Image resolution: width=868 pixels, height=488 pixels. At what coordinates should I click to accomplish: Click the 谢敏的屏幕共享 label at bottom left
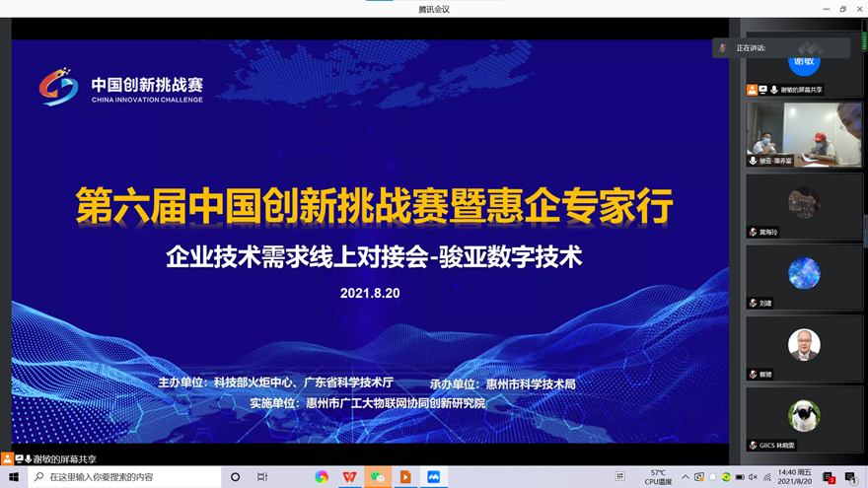click(x=64, y=459)
